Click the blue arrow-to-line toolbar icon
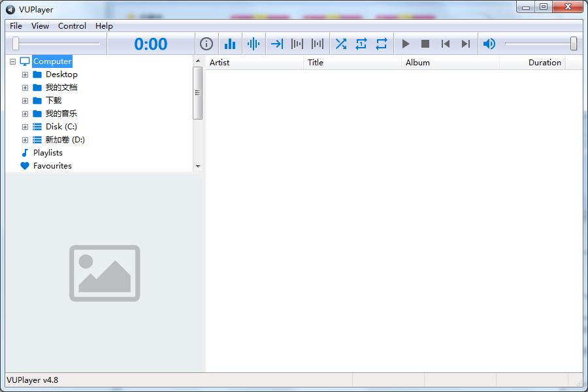The height and width of the screenshot is (392, 588). pos(277,44)
